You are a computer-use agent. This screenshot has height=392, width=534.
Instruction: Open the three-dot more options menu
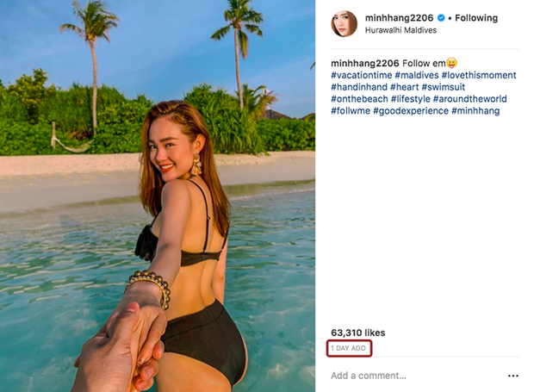click(513, 376)
